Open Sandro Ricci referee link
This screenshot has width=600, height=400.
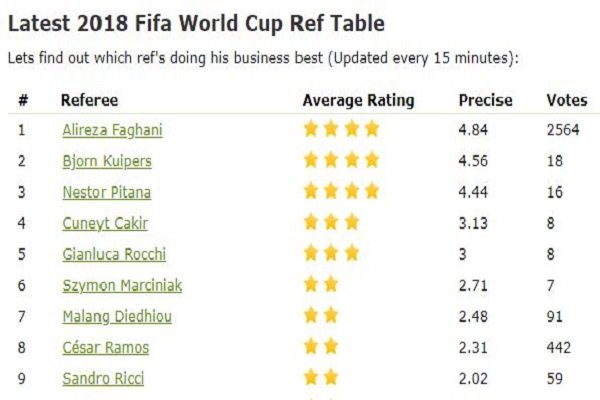[x=103, y=379]
